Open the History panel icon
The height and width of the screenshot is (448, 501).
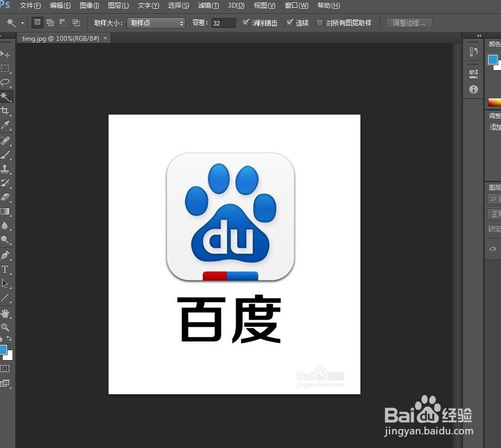473,52
